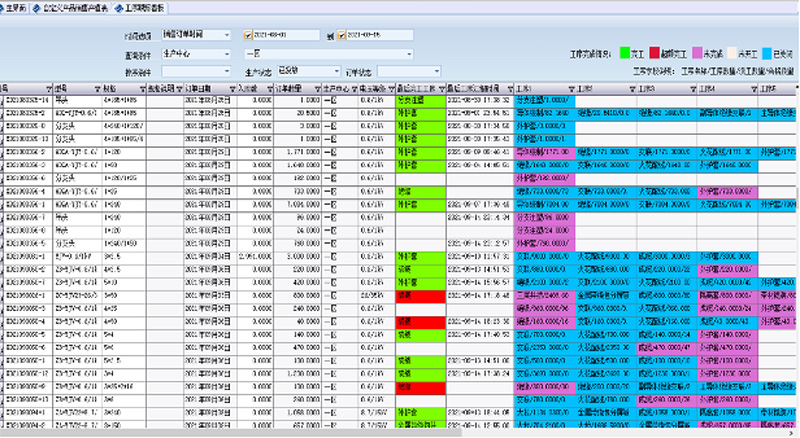Image resolution: width=800 pixels, height=438 pixels.
Task: Open the 订单日期 column filter
Action: click(232, 89)
